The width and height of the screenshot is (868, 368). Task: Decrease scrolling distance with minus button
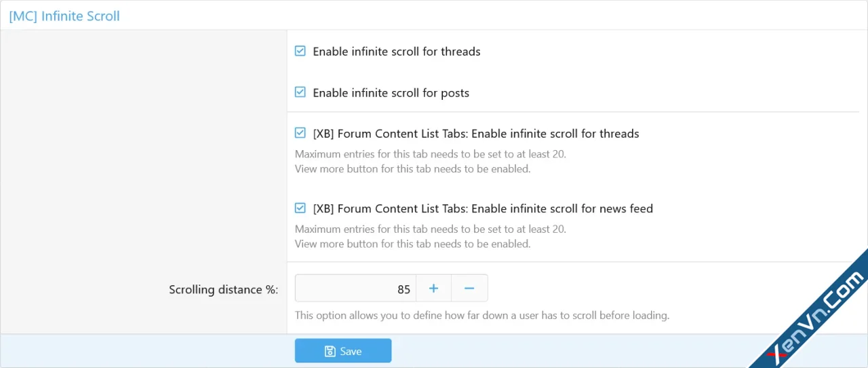click(x=469, y=289)
